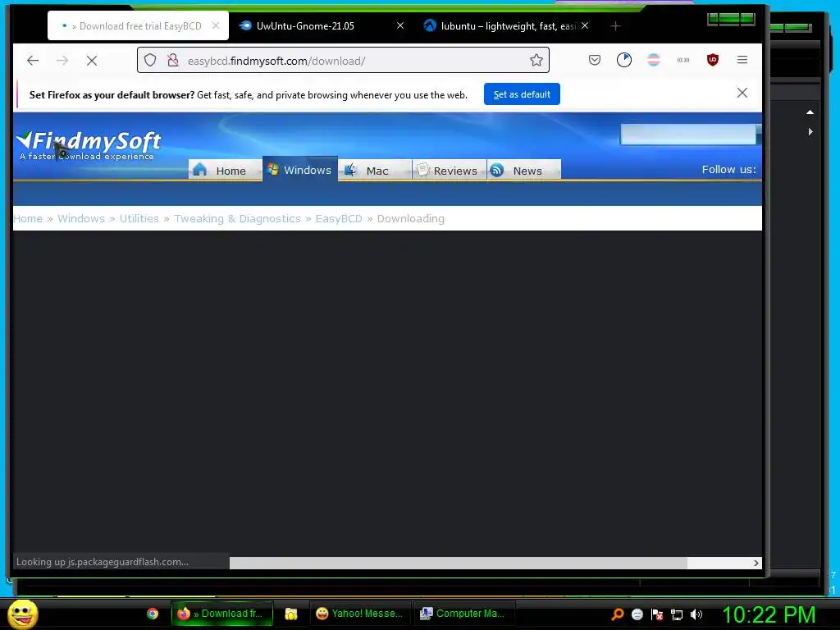This screenshot has width=840, height=630.
Task: Switch to the lubuntu lightweight tab
Action: point(506,25)
